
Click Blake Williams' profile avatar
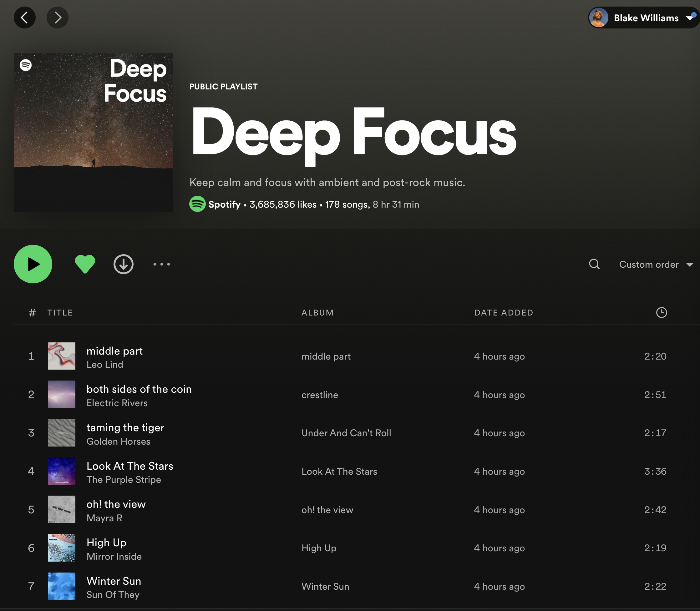(x=599, y=18)
